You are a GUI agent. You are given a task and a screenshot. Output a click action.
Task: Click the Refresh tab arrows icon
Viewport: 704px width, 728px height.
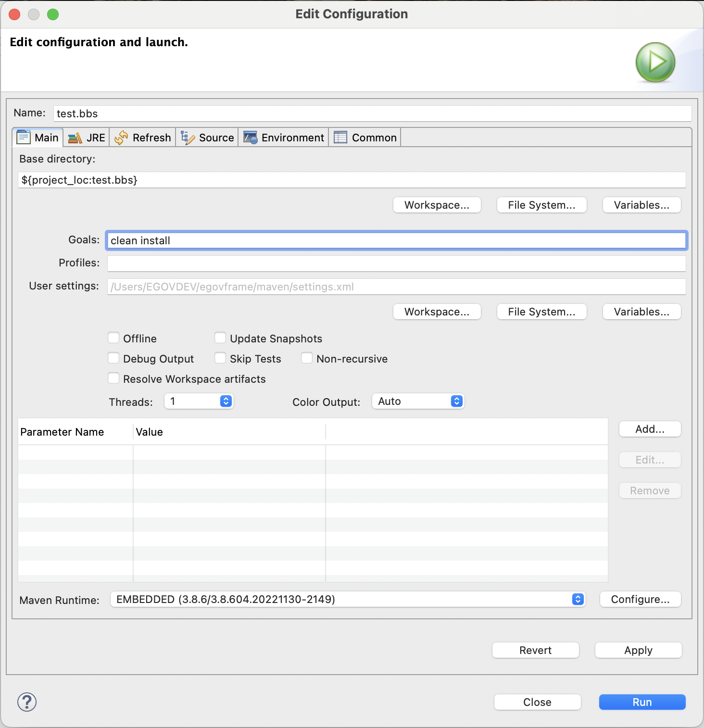pos(121,138)
